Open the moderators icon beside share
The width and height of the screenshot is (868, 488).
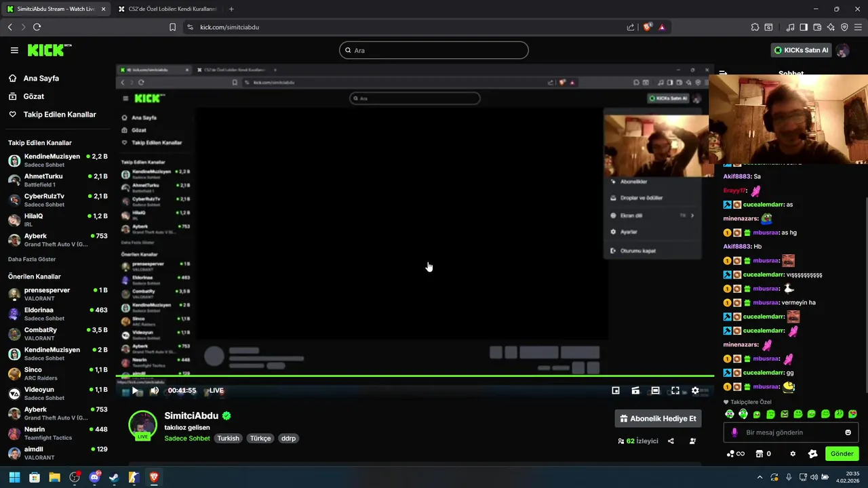692,441
